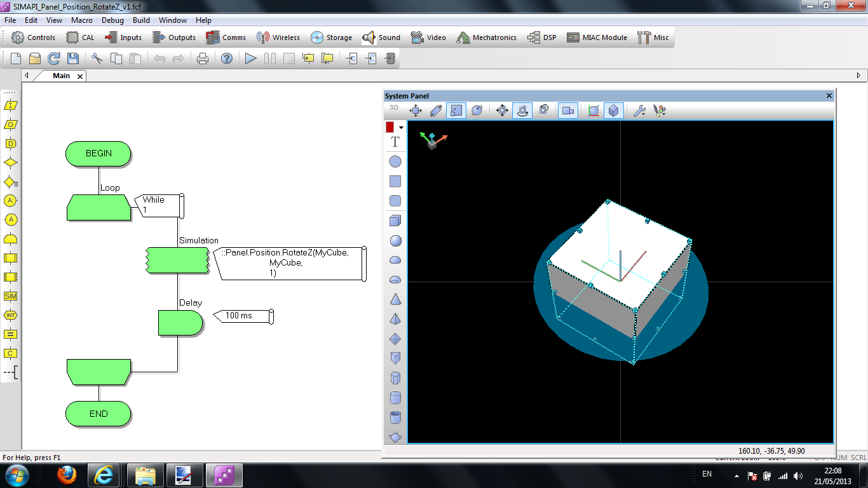
Task: Expand the Wireless component menu
Action: pos(278,37)
